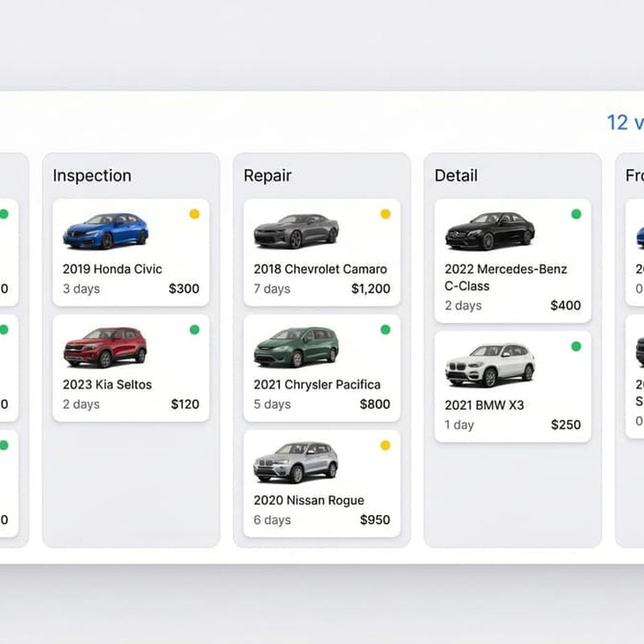644x644 pixels.
Task: Click the $120 cost on Kia Seltos
Action: (x=185, y=404)
